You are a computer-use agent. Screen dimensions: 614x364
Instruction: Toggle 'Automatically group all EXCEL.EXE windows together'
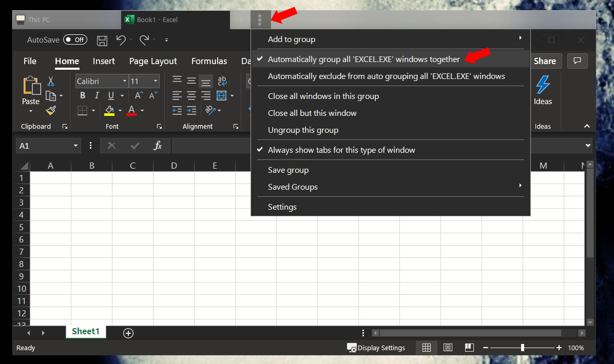click(x=390, y=59)
